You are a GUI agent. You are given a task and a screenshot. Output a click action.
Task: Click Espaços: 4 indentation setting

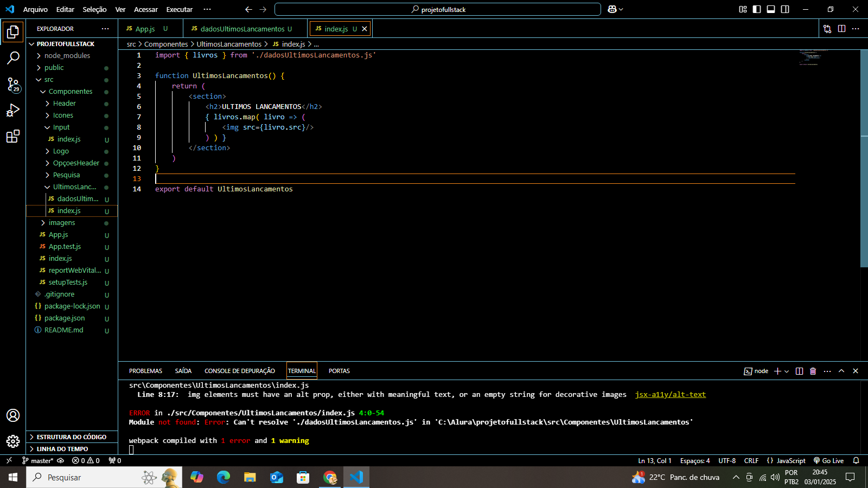click(695, 460)
